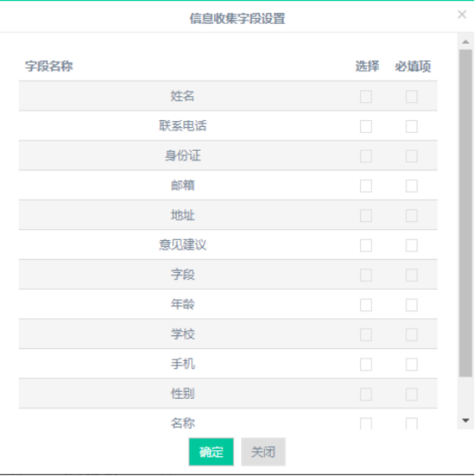The height and width of the screenshot is (476, 475).
Task: Select the 身份证 field checkbox
Action: point(366,156)
